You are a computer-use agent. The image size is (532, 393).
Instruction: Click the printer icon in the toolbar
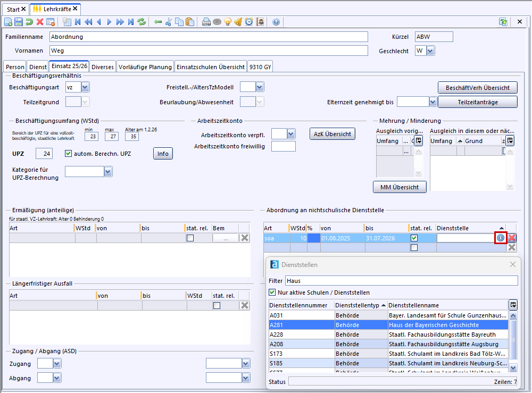(206, 22)
